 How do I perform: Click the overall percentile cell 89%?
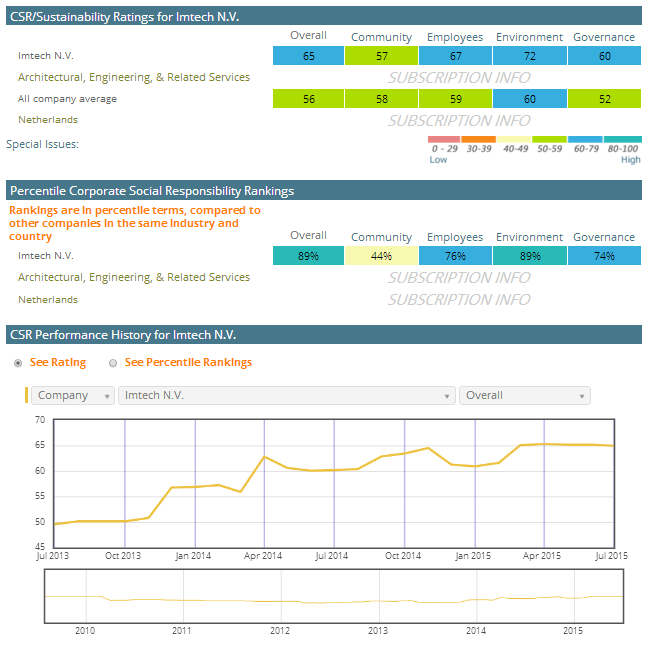pyautogui.click(x=308, y=256)
